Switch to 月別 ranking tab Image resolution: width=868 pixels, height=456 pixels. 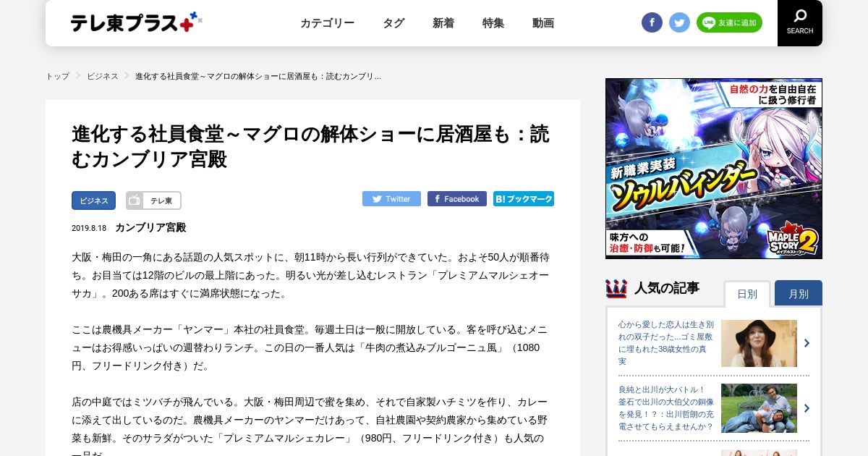click(799, 293)
